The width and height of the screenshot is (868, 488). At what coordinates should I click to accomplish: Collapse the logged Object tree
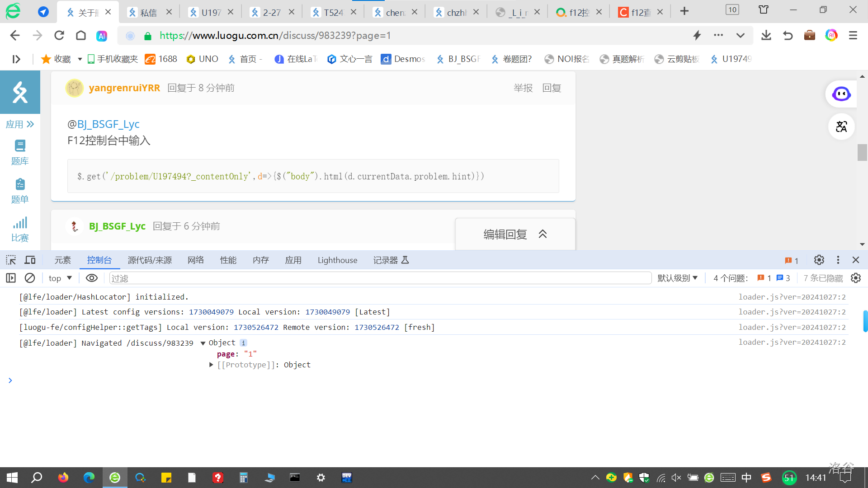(x=203, y=343)
